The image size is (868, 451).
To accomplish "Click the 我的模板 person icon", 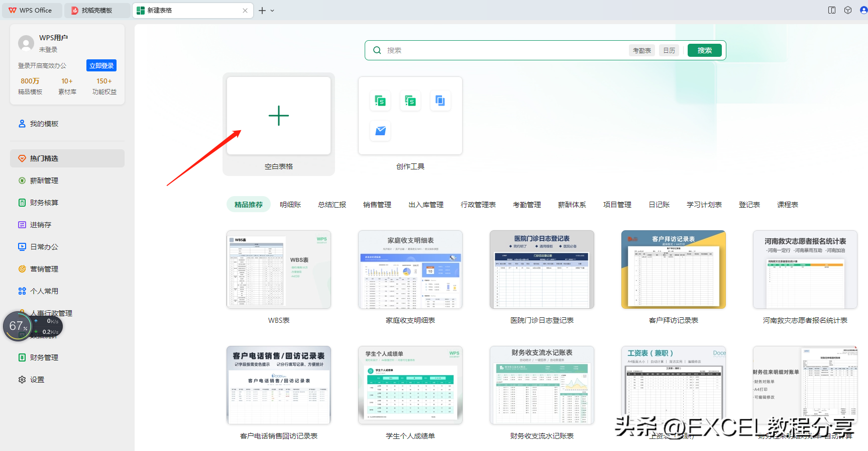I will coord(22,124).
